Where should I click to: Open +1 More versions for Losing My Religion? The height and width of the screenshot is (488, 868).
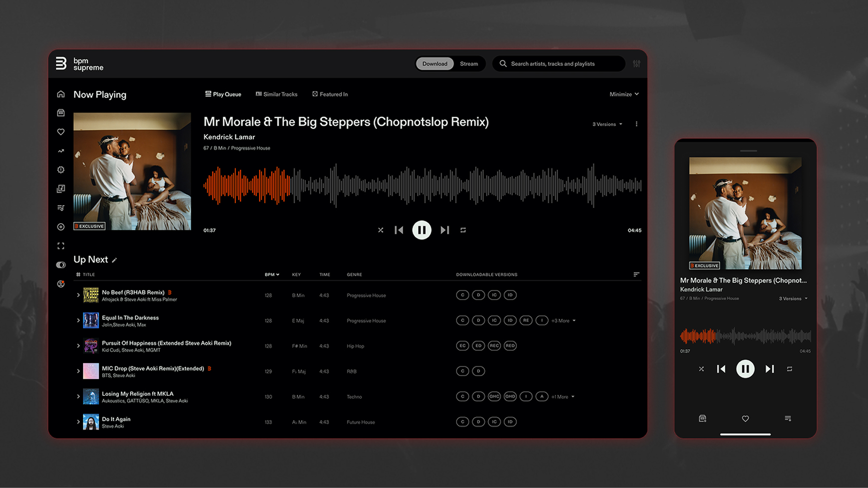563,397
